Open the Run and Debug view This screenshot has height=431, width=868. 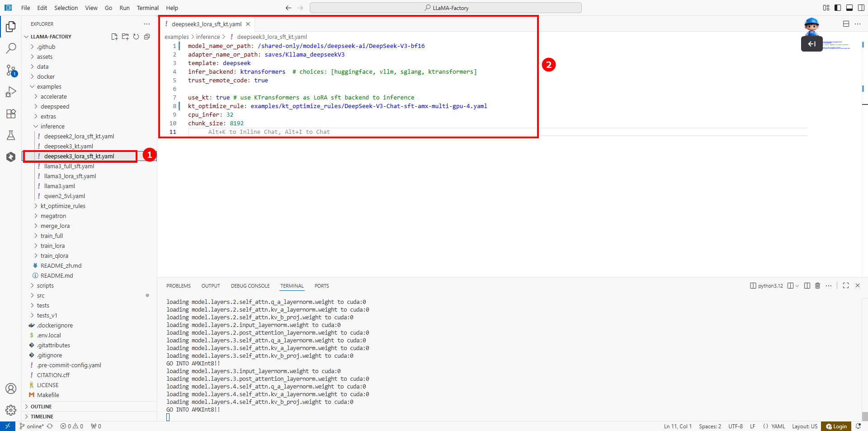11,92
